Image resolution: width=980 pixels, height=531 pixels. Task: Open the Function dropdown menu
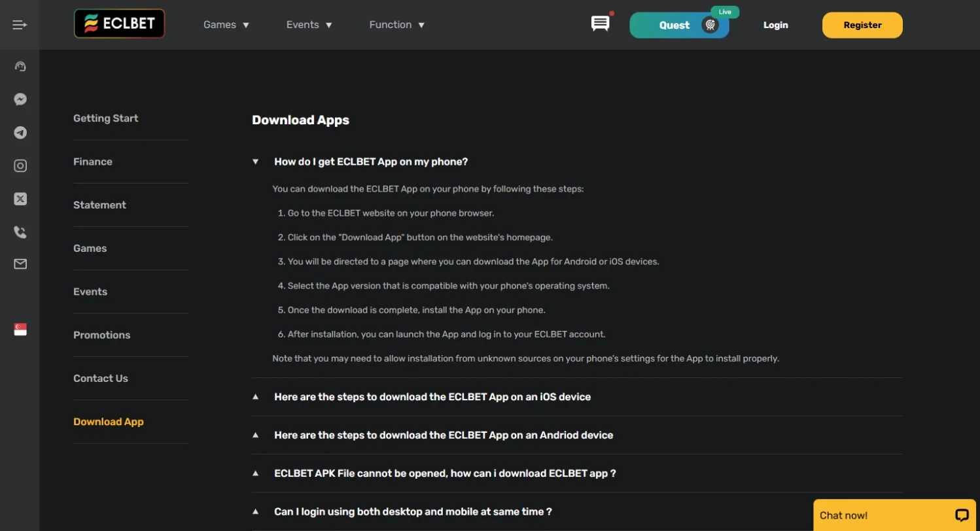tap(397, 25)
